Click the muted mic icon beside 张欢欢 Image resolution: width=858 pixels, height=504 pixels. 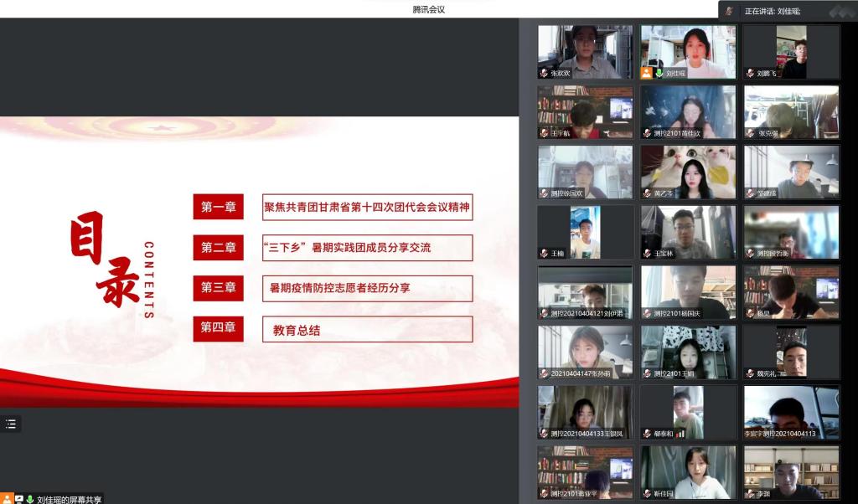544,73
